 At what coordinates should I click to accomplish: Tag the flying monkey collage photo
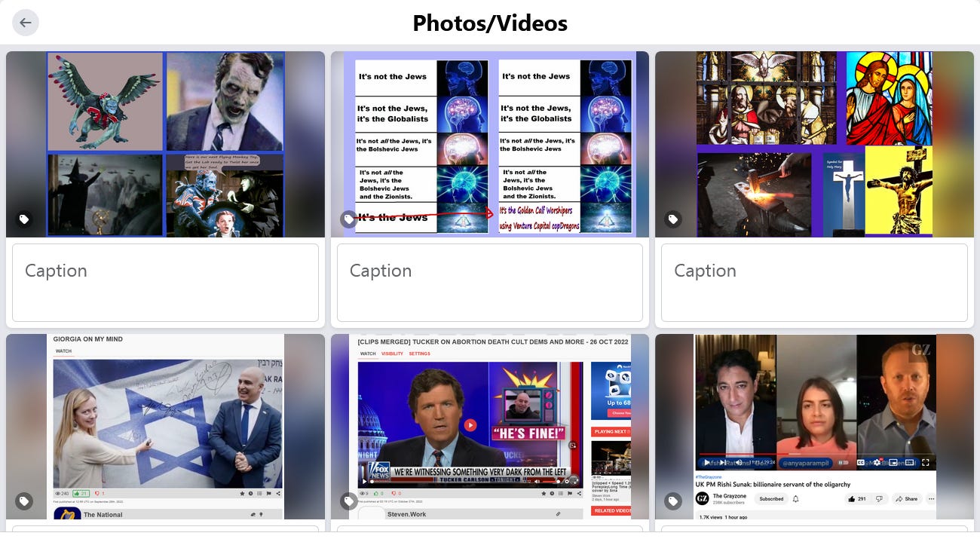(24, 219)
